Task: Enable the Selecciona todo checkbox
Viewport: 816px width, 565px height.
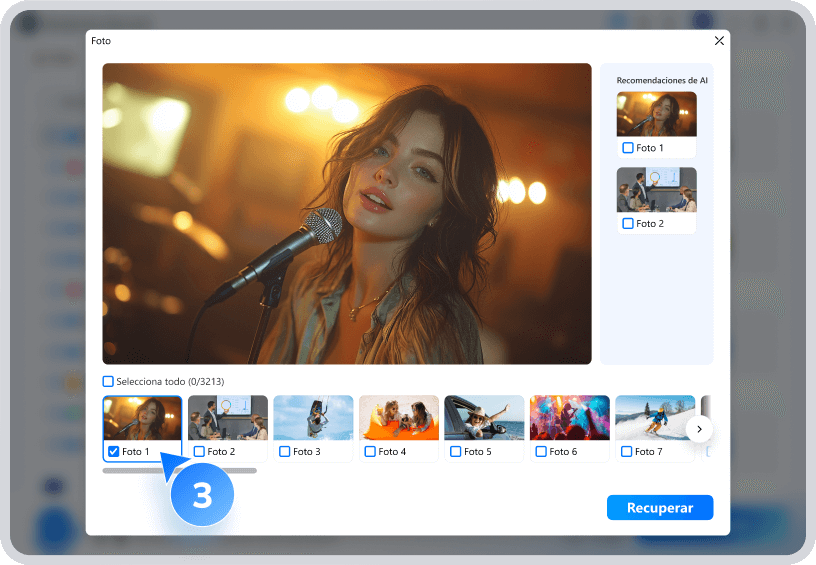Action: pyautogui.click(x=108, y=381)
